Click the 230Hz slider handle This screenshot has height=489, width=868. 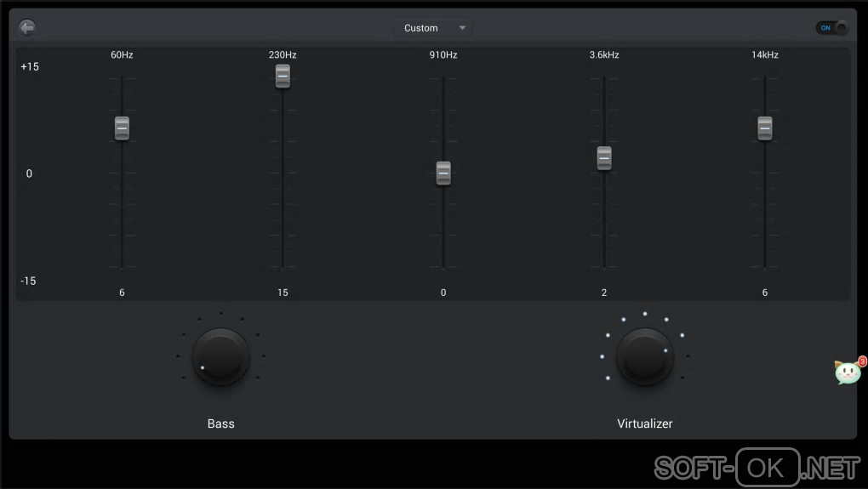283,76
